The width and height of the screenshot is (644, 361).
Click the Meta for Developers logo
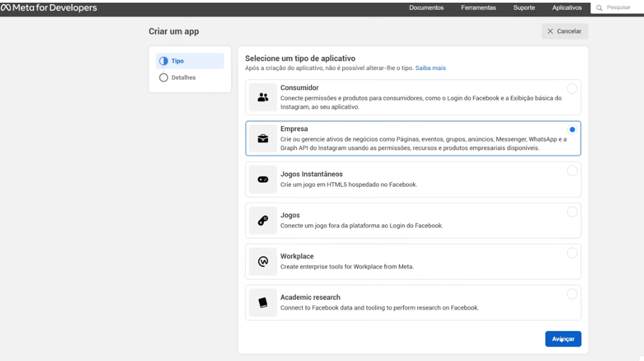49,8
